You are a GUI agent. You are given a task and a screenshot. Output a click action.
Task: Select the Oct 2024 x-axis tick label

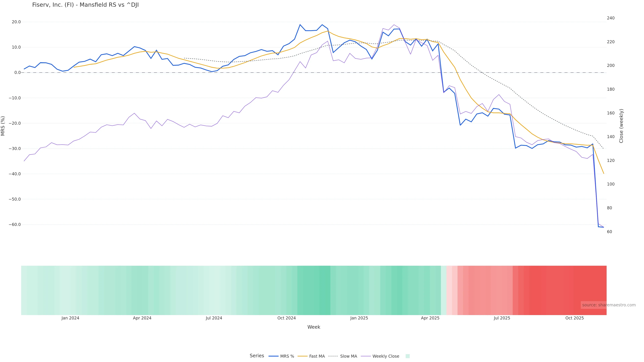[286, 318]
